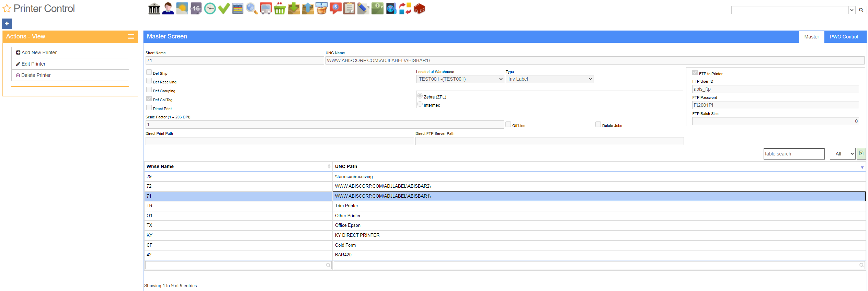Open the red bus icon
This screenshot has width=868, height=291.
266,9
